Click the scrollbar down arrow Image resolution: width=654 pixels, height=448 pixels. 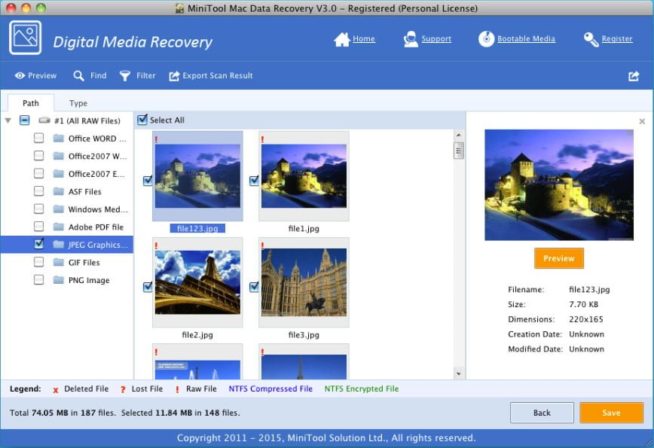[x=458, y=373]
